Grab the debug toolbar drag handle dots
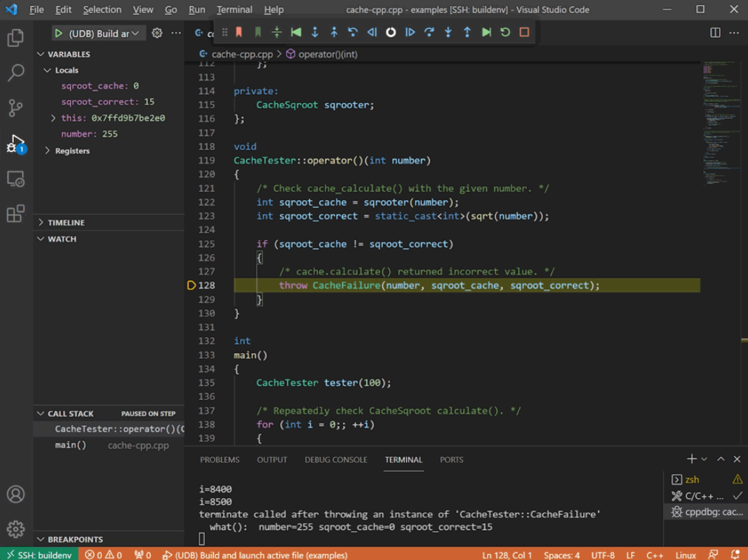Image resolution: width=748 pixels, height=560 pixels. tap(225, 32)
